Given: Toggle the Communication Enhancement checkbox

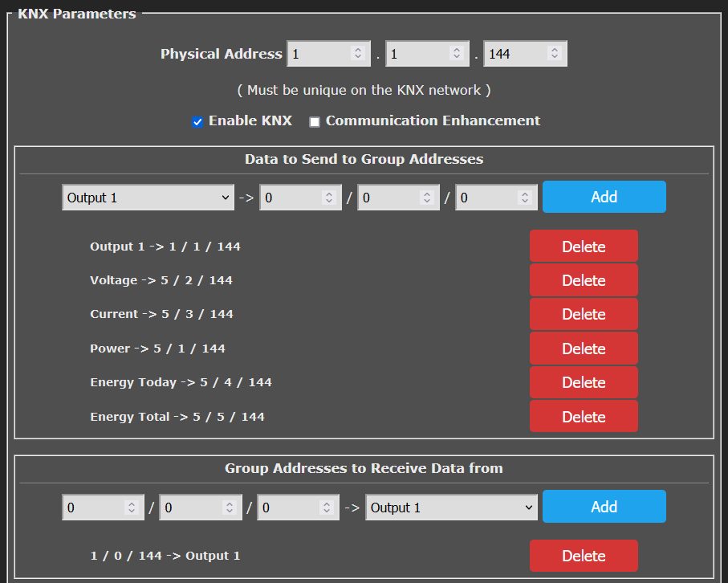Looking at the screenshot, I should (315, 121).
